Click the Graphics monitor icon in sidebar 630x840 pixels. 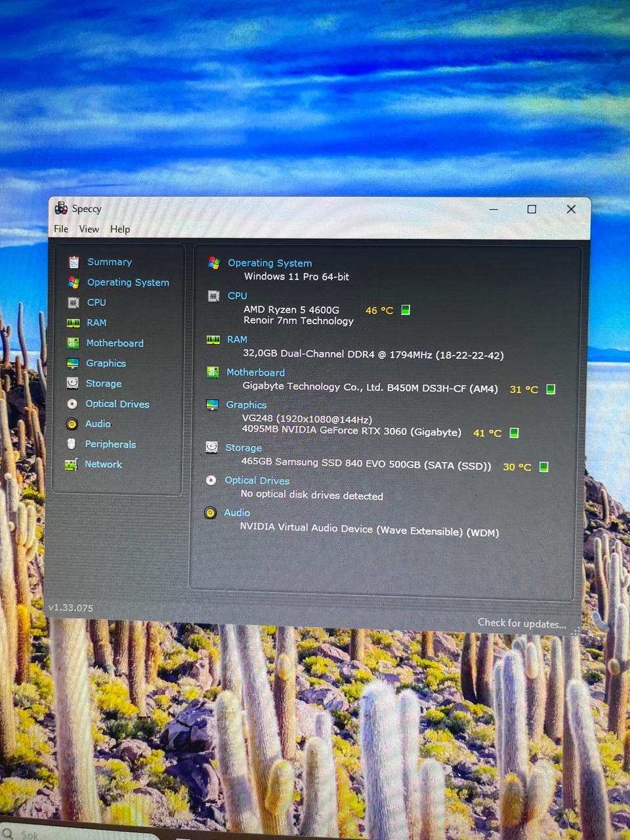[x=73, y=364]
